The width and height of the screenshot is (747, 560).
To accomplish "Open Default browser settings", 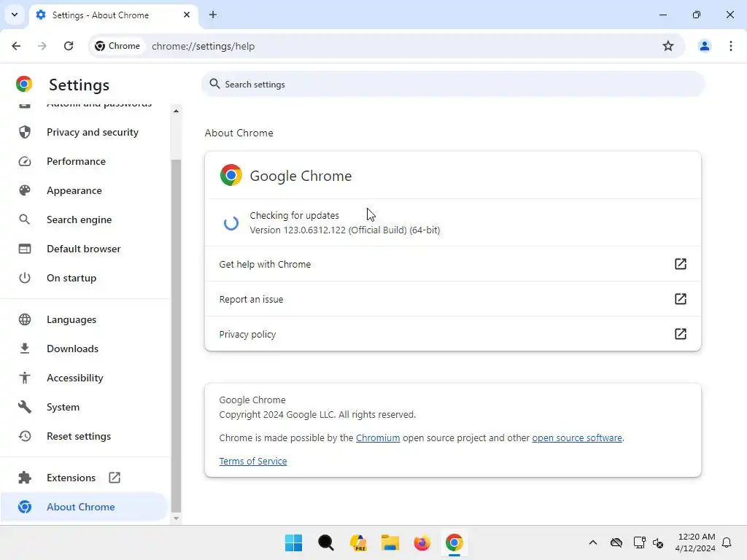I will (85, 249).
